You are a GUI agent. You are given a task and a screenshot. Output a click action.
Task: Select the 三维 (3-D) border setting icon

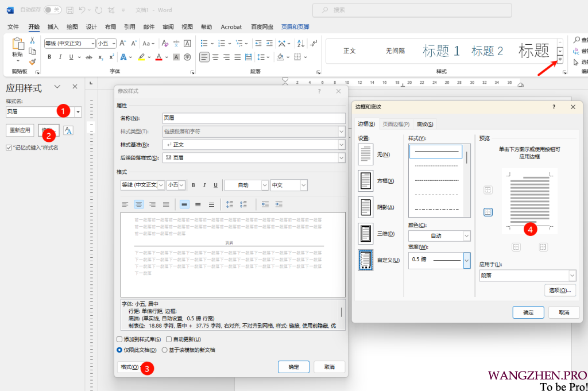pyautogui.click(x=365, y=233)
